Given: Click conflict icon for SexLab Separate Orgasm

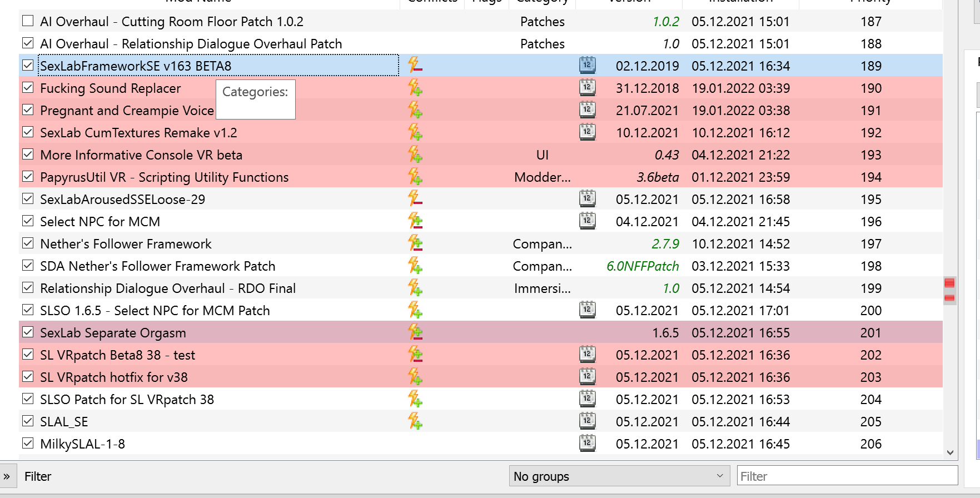Looking at the screenshot, I should coord(415,332).
